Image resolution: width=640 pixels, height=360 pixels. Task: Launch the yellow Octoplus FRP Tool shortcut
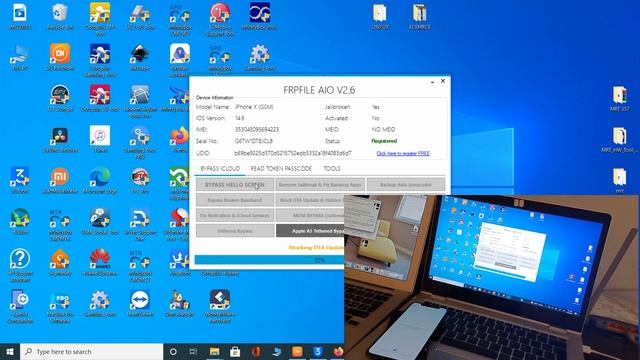click(x=100, y=18)
